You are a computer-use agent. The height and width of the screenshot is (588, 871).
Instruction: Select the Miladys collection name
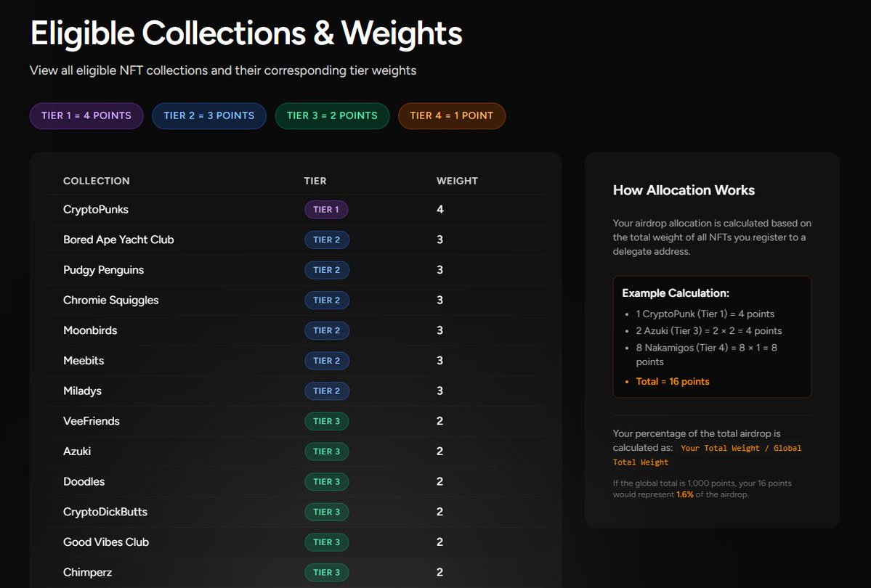pos(82,391)
